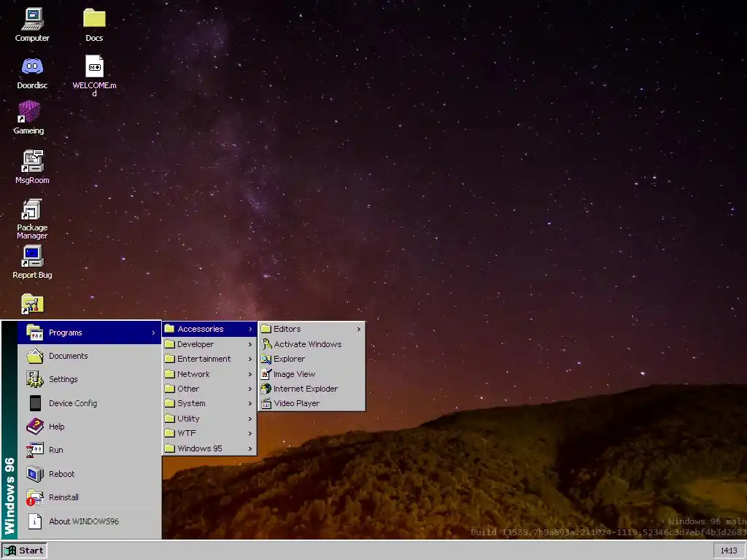Click the Activate Windows keys icon
Image resolution: width=747 pixels, height=560 pixels.
click(266, 344)
